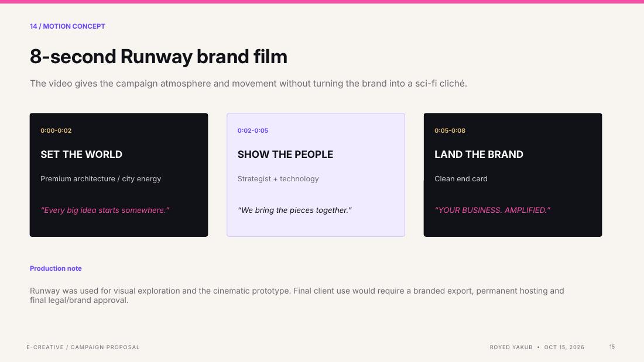
Task: Select the 'LAND THE BRAND' card
Action: pyautogui.click(x=513, y=175)
